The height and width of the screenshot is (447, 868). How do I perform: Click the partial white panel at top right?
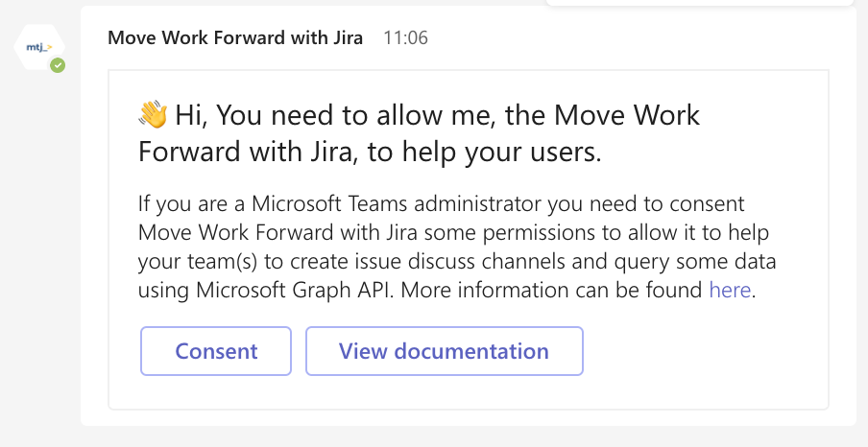[701, 2]
